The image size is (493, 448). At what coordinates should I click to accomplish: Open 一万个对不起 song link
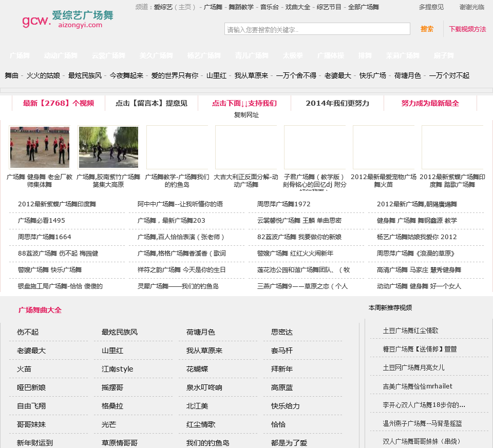pyautogui.click(x=449, y=76)
